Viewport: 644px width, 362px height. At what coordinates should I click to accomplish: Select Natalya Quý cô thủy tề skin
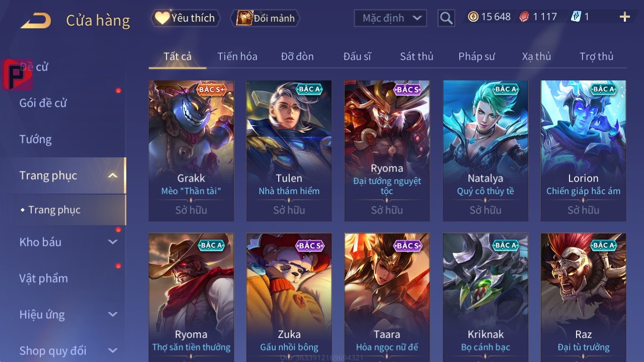coord(486,151)
